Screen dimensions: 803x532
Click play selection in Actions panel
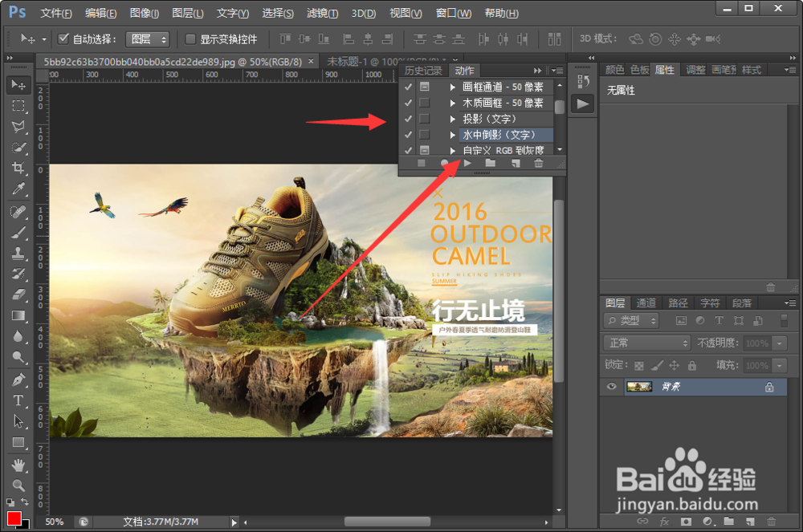[x=467, y=163]
